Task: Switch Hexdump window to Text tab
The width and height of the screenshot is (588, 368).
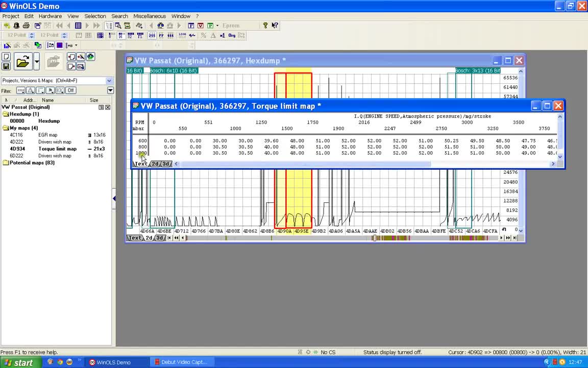Action: tap(135, 238)
